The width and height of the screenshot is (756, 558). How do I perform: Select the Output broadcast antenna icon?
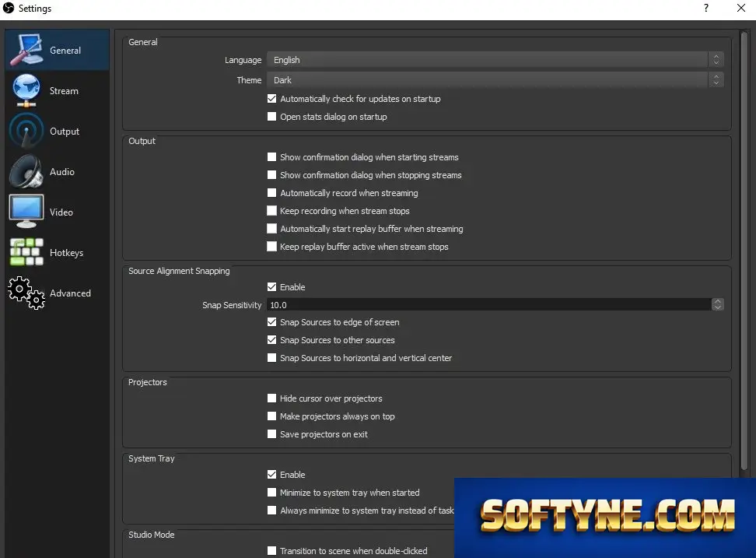(26, 132)
